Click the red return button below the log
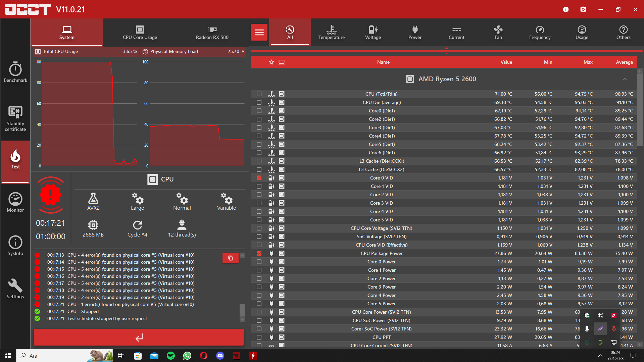 coord(139,337)
